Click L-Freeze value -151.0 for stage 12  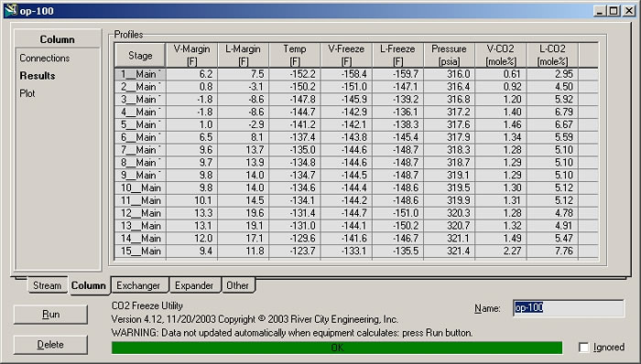[x=397, y=213]
